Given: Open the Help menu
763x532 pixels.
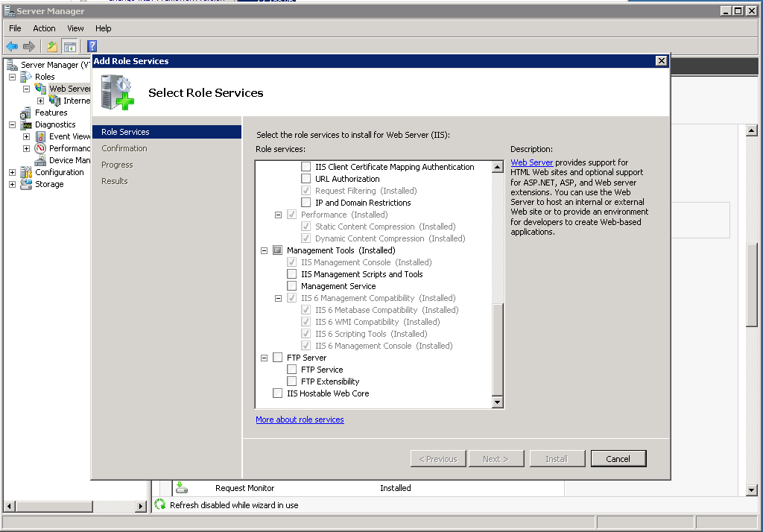Looking at the screenshot, I should tap(103, 28).
